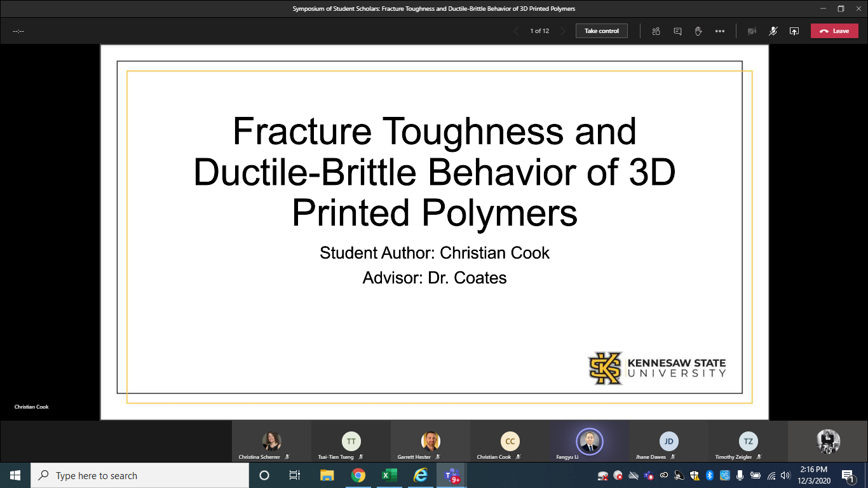Select Fangyu Li's participant tile
The image size is (868, 488).
(589, 442)
